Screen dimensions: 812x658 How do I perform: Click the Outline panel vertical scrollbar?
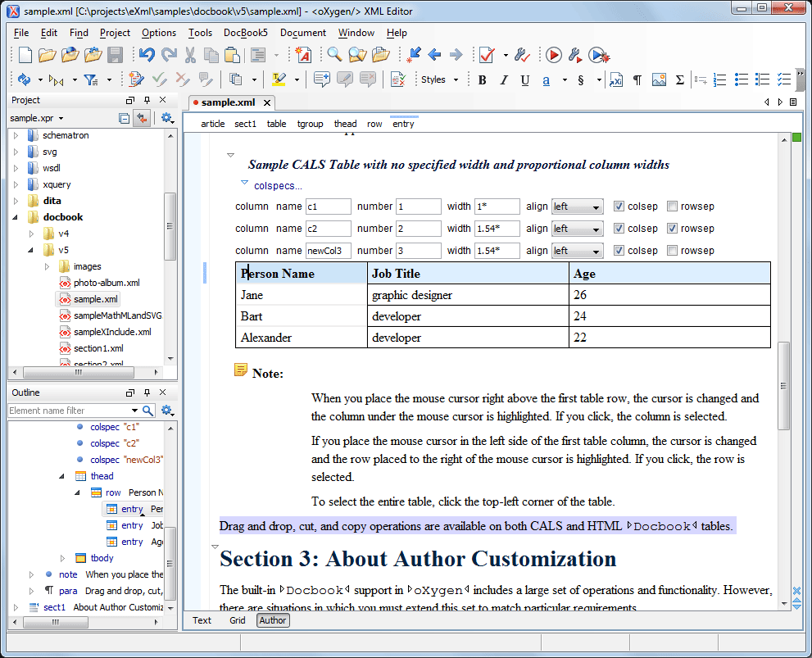pos(170,563)
